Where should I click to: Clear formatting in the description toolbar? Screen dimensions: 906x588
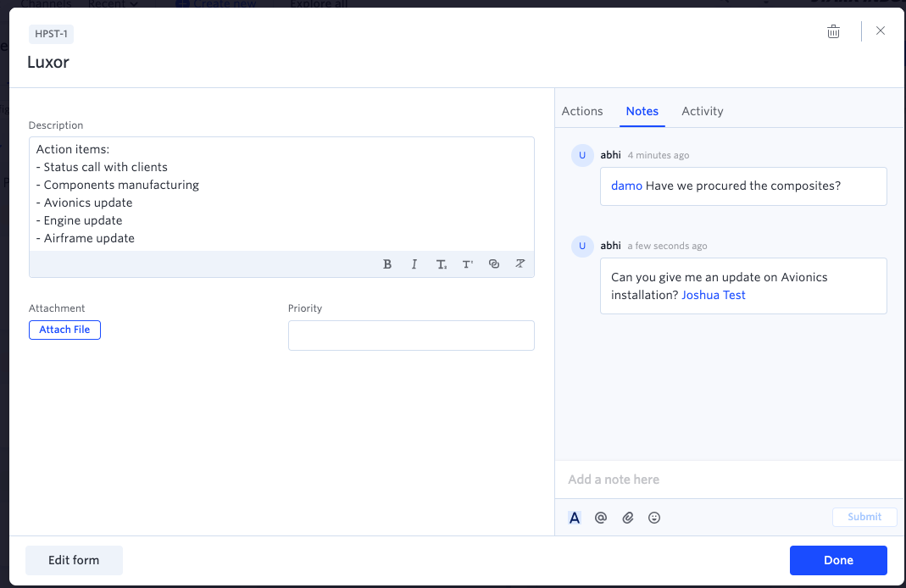click(520, 264)
